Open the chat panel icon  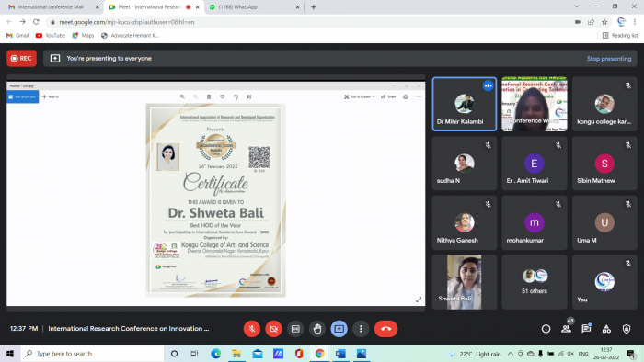pos(586,328)
